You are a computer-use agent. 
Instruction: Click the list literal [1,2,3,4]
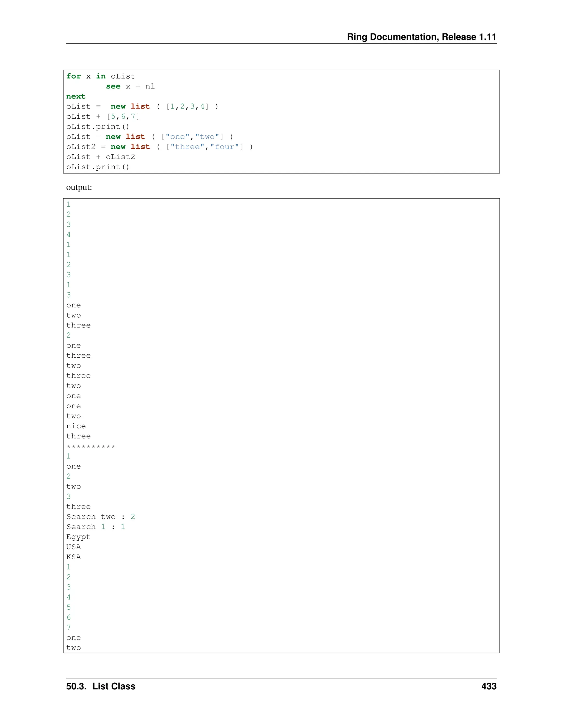click(187, 106)
